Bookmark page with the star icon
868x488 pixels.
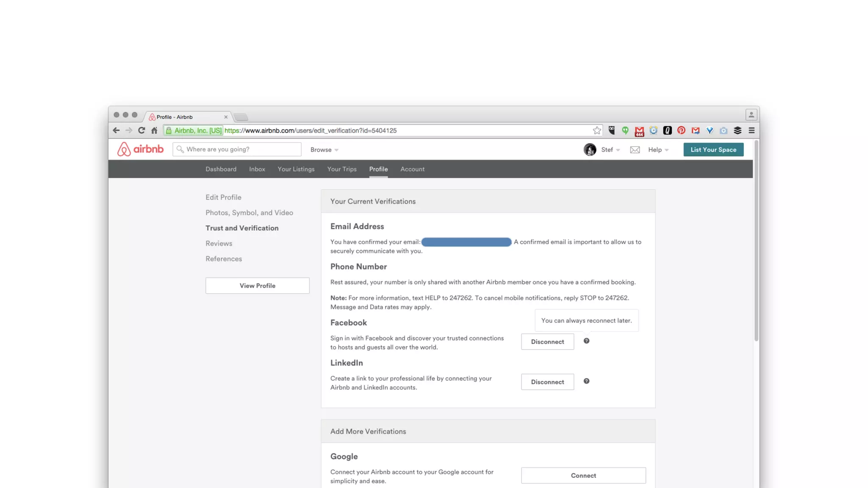pyautogui.click(x=597, y=130)
